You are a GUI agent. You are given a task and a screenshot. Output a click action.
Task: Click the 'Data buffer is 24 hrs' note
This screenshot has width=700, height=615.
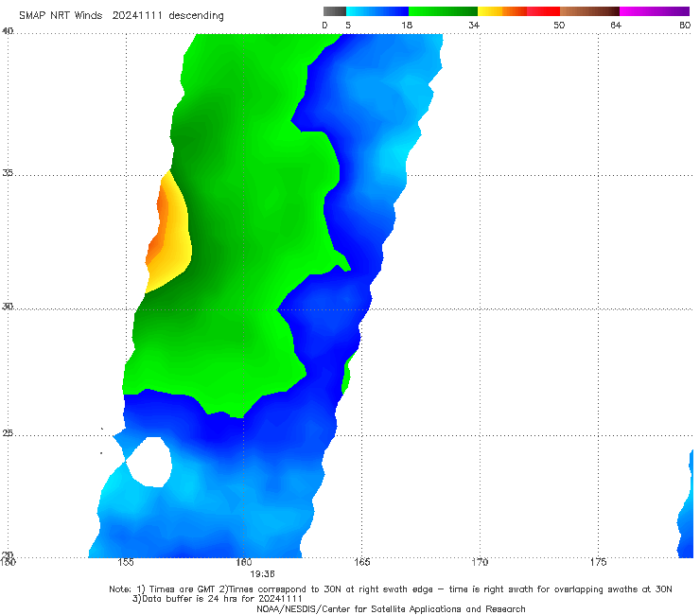218,599
